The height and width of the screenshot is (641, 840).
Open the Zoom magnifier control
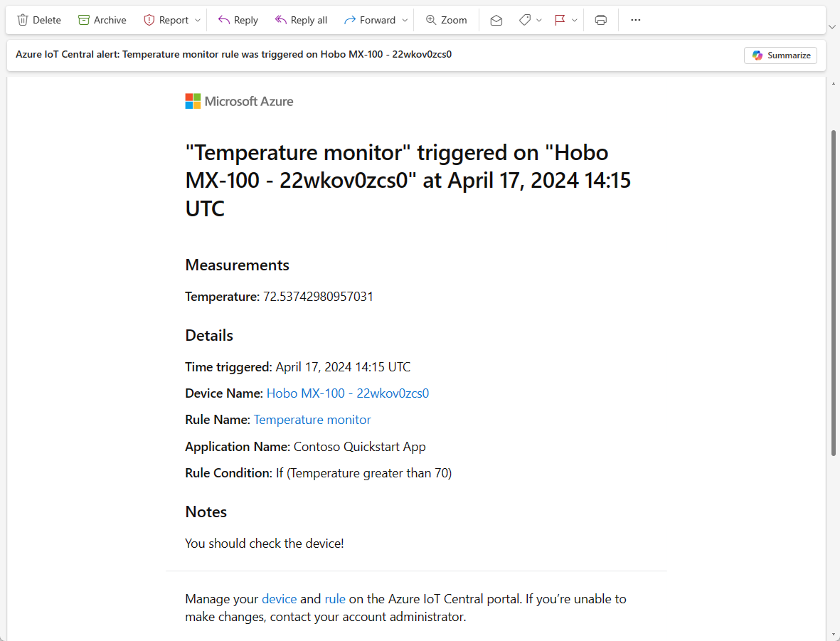tap(446, 20)
